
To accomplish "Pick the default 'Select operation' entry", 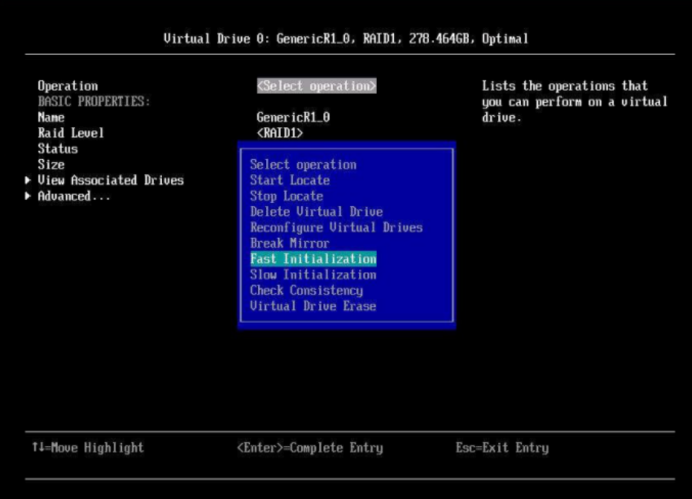I will click(x=303, y=165).
